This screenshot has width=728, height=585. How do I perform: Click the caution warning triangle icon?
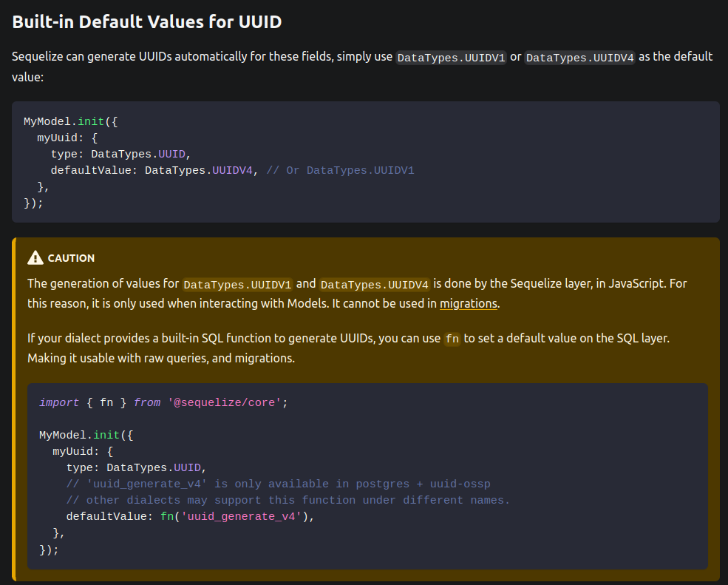pyautogui.click(x=35, y=257)
